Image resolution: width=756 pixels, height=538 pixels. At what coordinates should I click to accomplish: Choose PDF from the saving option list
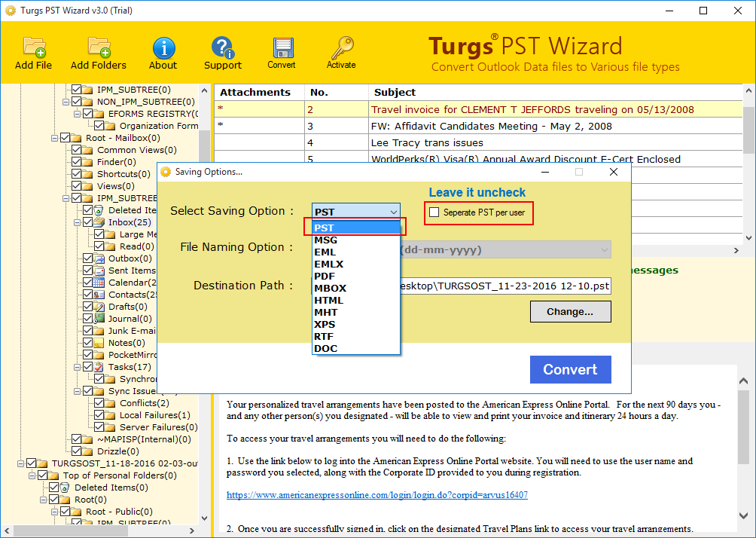pos(356,276)
